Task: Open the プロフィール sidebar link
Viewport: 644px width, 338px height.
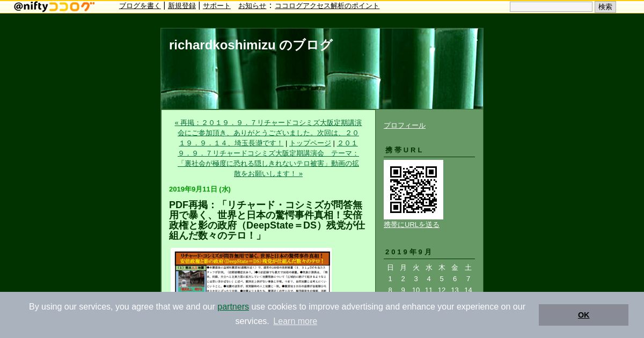Action: click(405, 126)
